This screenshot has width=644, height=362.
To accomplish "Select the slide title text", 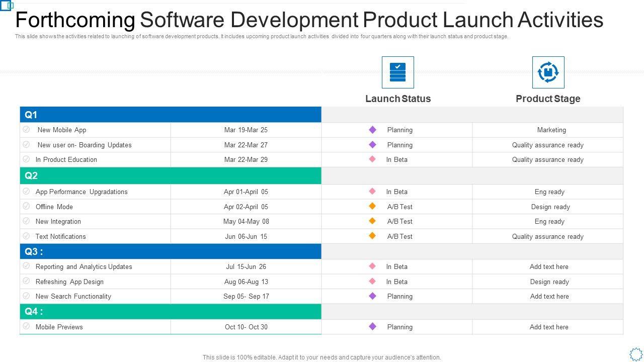I will (309, 20).
